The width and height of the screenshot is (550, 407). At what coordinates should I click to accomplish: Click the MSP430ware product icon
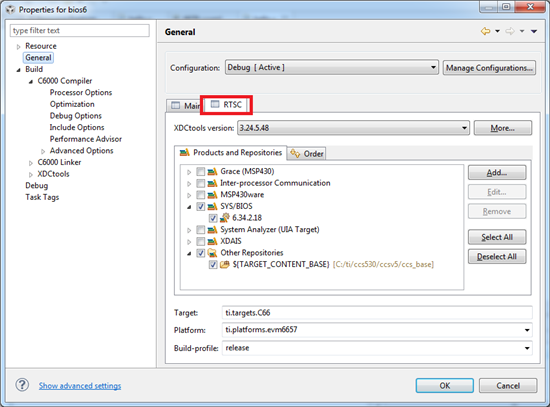[212, 195]
